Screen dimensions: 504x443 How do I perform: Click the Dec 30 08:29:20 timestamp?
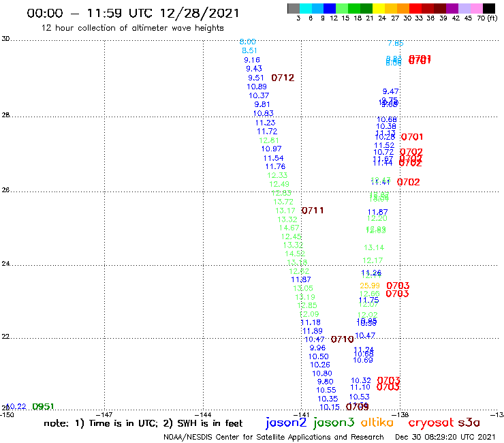point(445,438)
